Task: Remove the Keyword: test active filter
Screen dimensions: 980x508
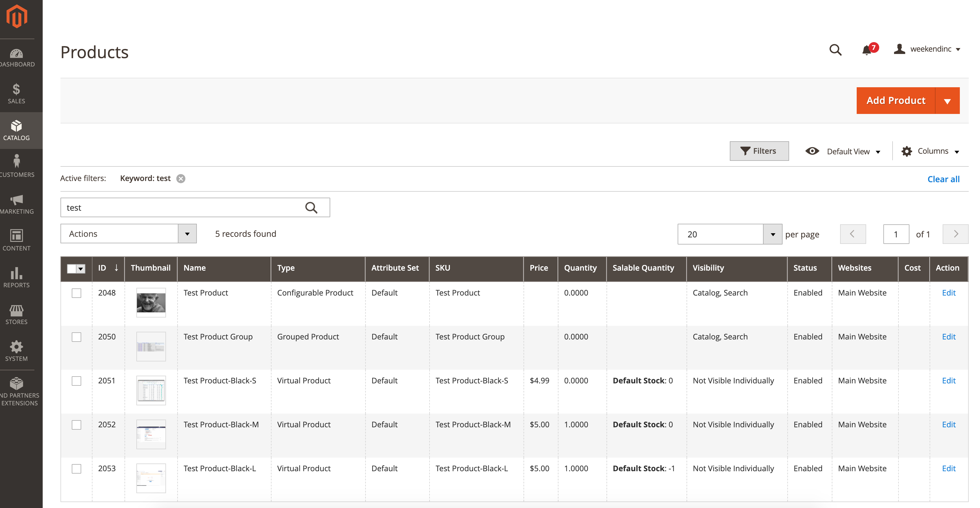Action: 181,179
